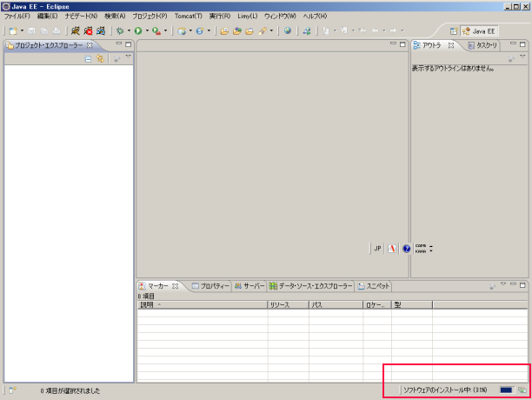
Task: Click the red A IME icon
Action: 392,249
